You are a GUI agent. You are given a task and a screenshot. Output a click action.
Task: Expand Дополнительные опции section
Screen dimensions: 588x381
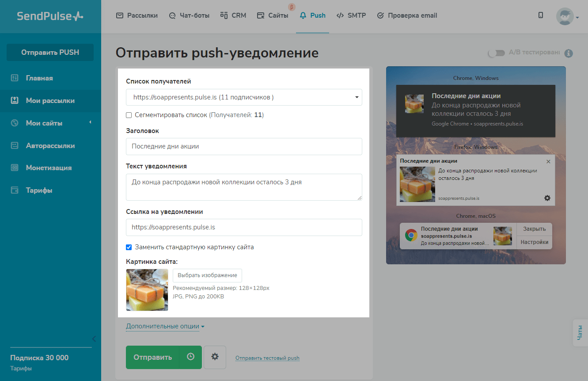point(165,327)
